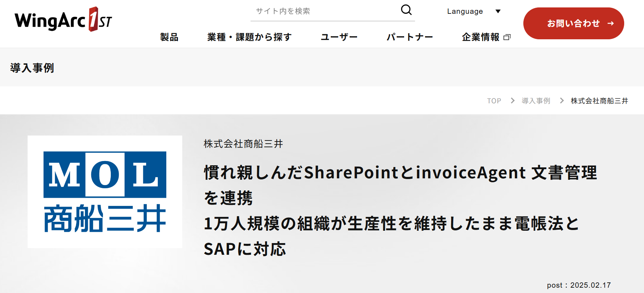Select the ユーザー menu item

pyautogui.click(x=339, y=37)
